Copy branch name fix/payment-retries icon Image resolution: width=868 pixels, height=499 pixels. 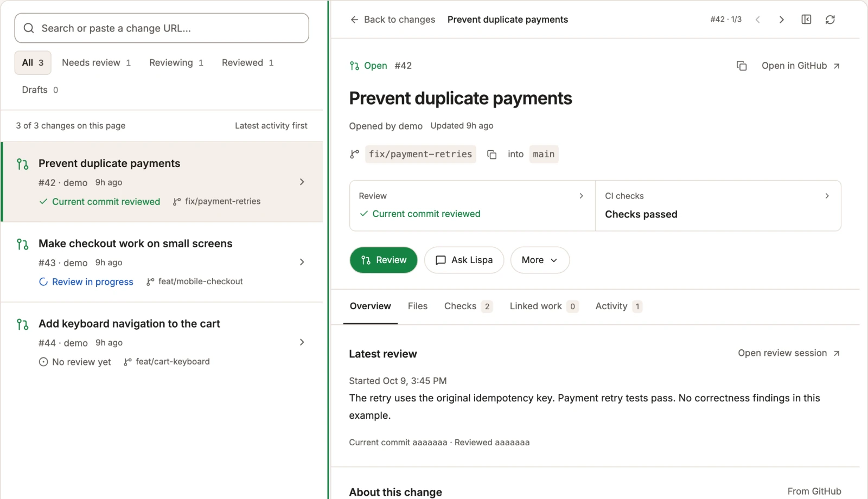492,155
